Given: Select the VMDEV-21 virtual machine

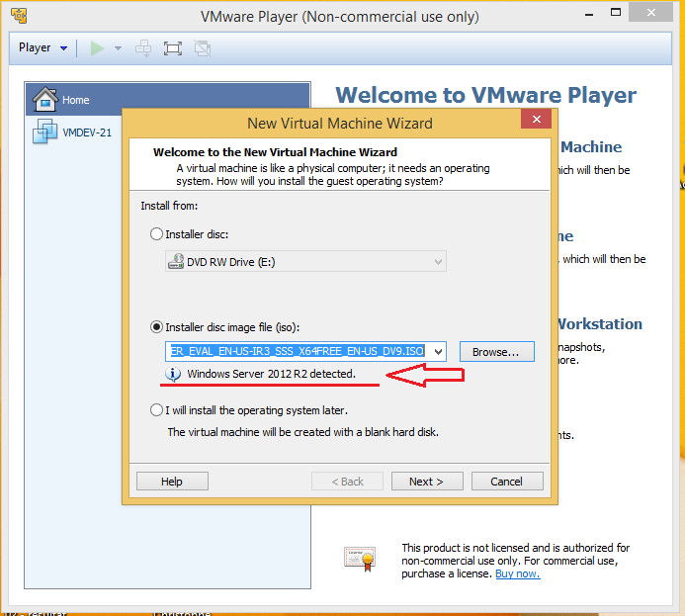Looking at the screenshot, I should click(73, 132).
